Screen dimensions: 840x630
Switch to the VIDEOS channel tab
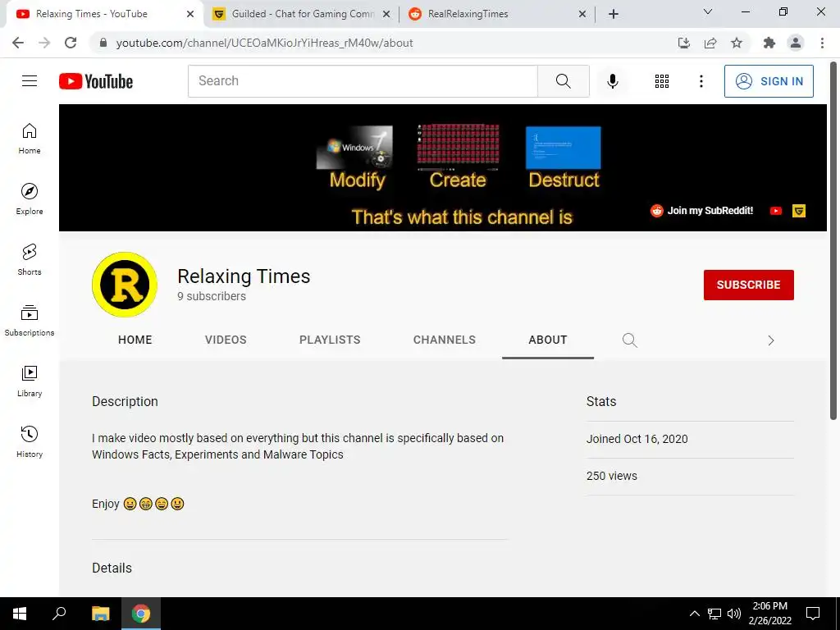point(226,340)
